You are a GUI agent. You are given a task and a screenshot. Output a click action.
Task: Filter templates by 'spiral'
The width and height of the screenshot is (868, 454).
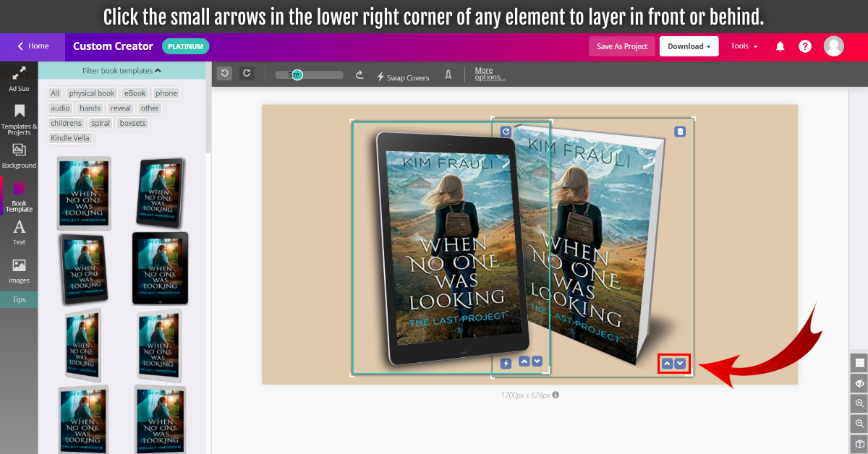(x=101, y=123)
